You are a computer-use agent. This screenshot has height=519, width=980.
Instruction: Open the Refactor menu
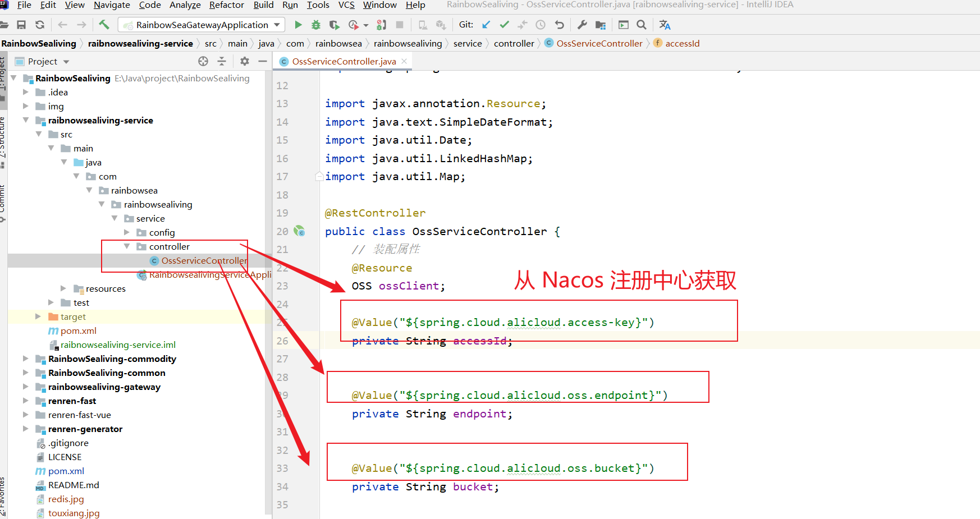click(226, 5)
